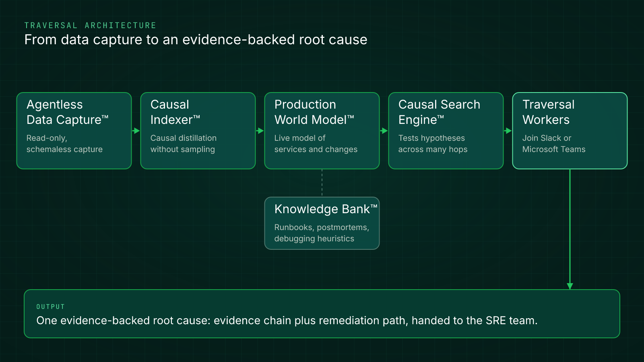Click the text 'without sampling'
The height and width of the screenshot is (362, 644).
(x=183, y=149)
